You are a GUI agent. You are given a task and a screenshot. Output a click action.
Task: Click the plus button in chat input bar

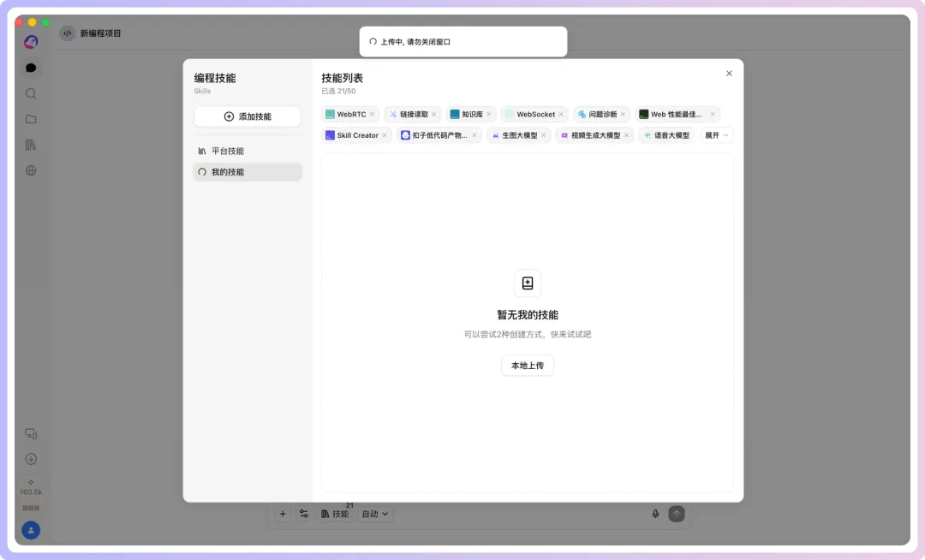[x=283, y=514]
